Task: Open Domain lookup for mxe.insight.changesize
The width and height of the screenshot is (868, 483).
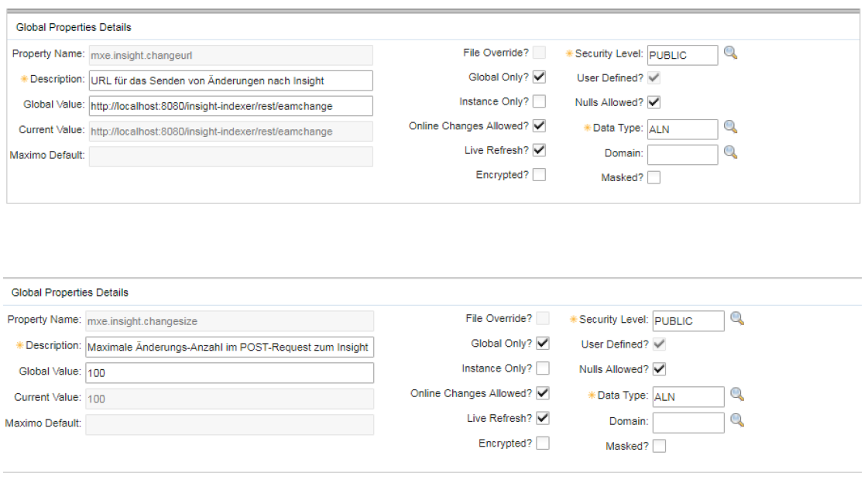Action: tap(737, 420)
